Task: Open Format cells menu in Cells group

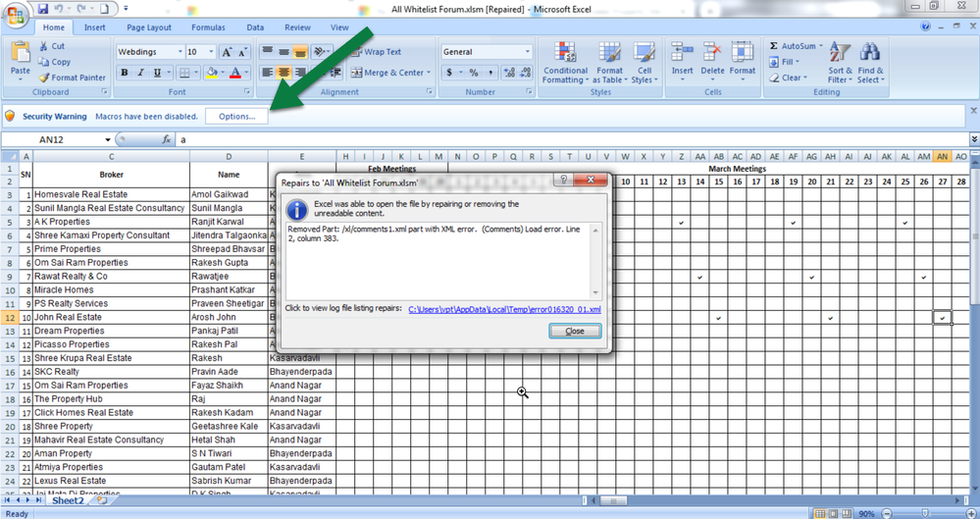Action: [743, 63]
